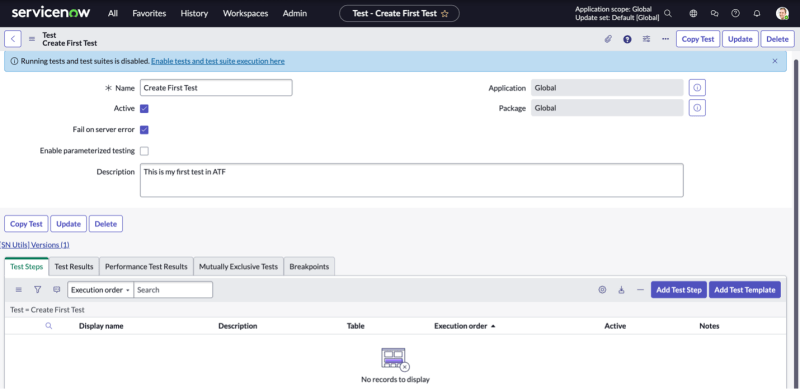Open the SN Utils Versions (1) link
Image resolution: width=800 pixels, height=391 pixels.
(x=35, y=245)
